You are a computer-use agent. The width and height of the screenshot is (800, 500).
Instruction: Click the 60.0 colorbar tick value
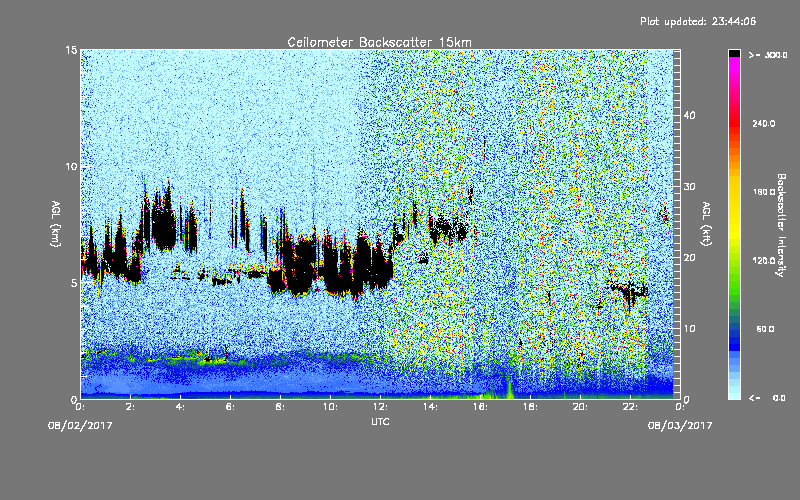765,329
